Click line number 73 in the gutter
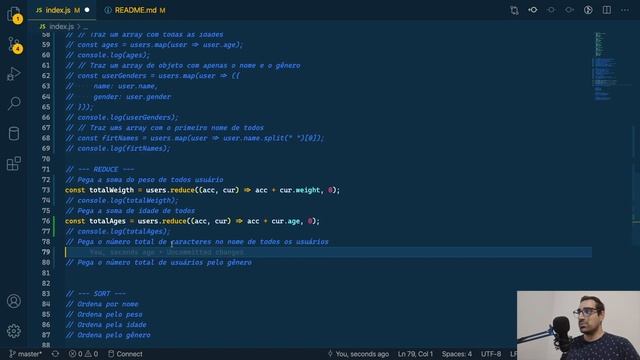This screenshot has height=360, width=640. point(46,190)
